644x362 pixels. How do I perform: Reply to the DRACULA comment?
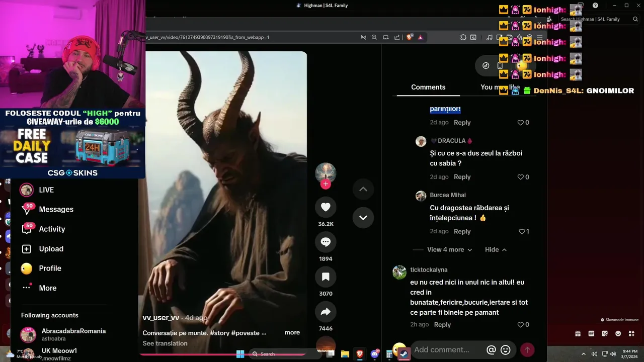click(462, 177)
